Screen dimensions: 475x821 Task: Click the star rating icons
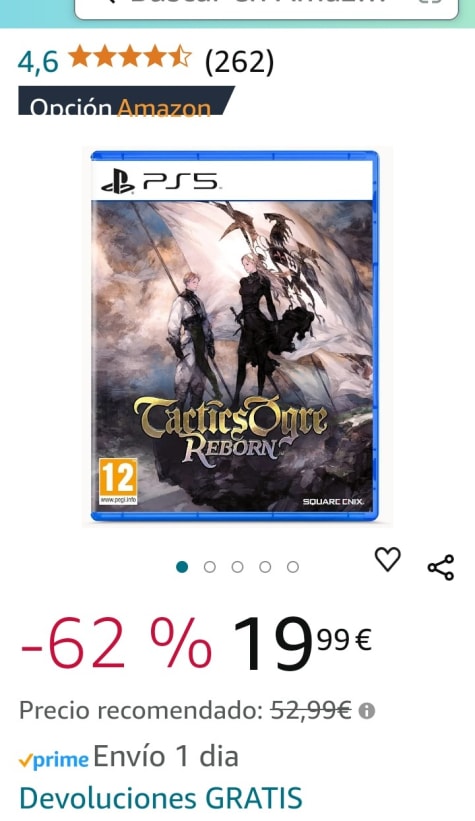130,57
